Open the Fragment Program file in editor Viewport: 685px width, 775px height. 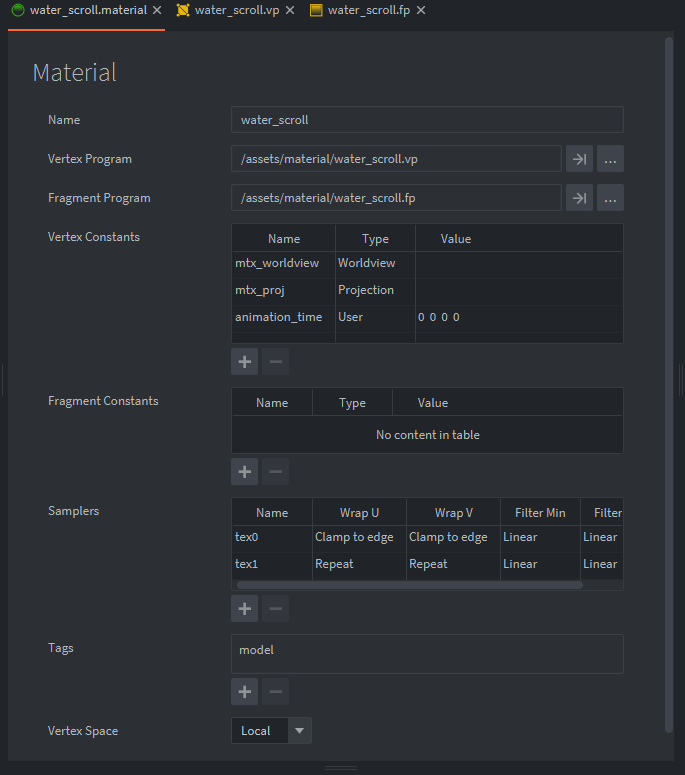point(580,198)
